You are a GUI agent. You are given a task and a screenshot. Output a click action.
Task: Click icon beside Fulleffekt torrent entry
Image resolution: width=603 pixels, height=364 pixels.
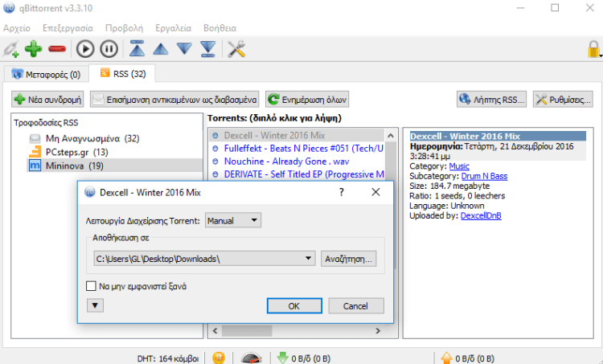coord(215,149)
